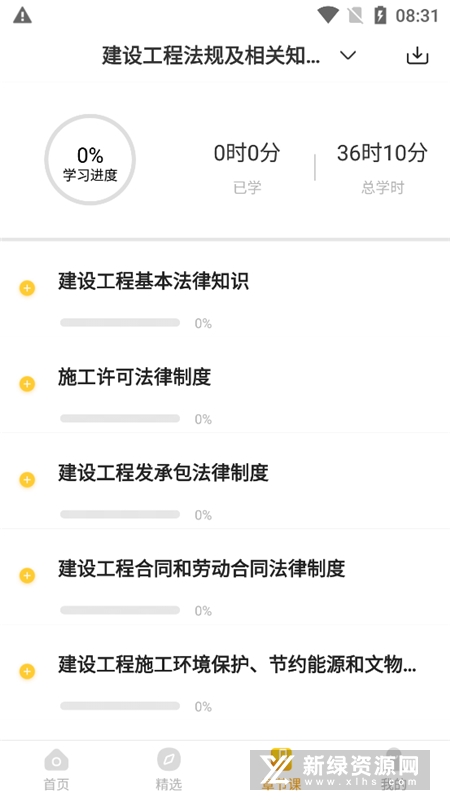This screenshot has height=800, width=450.
Task: Expand 建设工程施工环境保护 chapter plus icon
Action: tap(27, 671)
